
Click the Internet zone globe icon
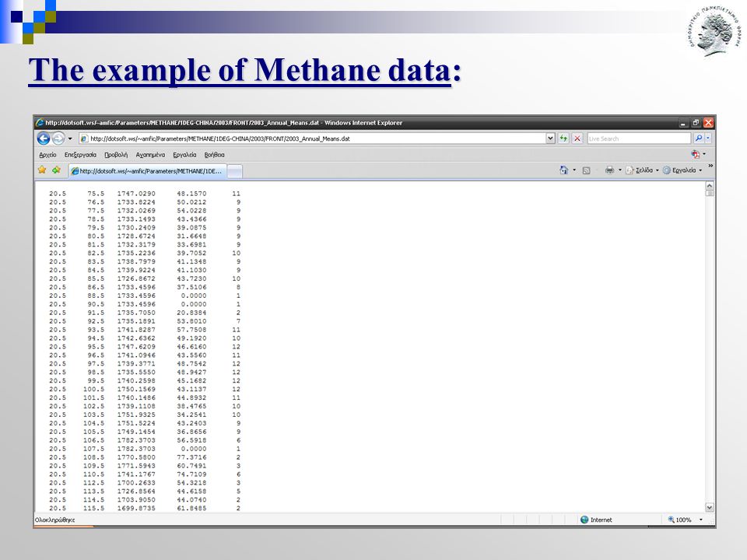point(584,520)
